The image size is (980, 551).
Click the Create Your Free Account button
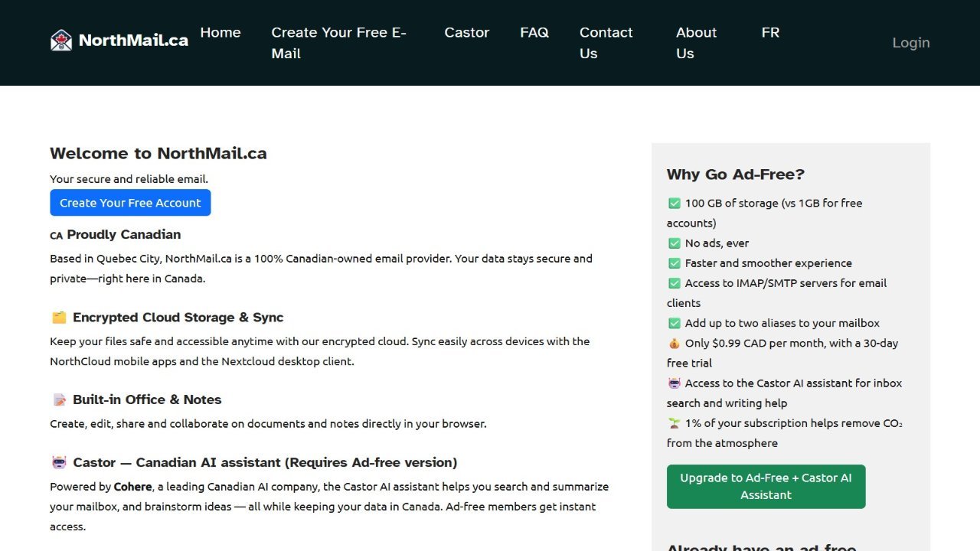tap(130, 203)
